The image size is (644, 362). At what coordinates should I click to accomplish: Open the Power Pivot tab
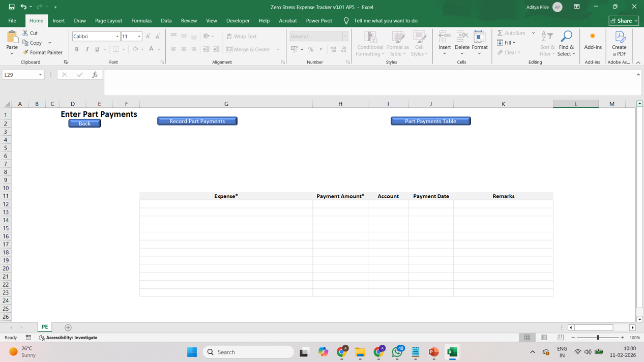click(319, 21)
